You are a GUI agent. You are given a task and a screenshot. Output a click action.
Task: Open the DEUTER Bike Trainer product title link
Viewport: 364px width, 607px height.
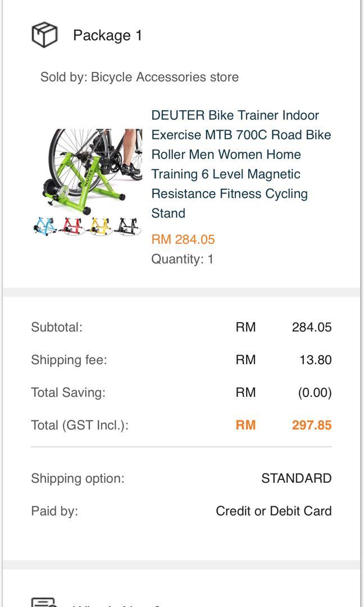pyautogui.click(x=242, y=163)
